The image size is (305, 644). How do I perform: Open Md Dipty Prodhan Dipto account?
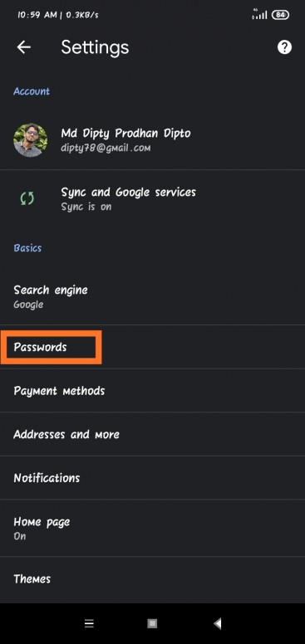(x=153, y=140)
